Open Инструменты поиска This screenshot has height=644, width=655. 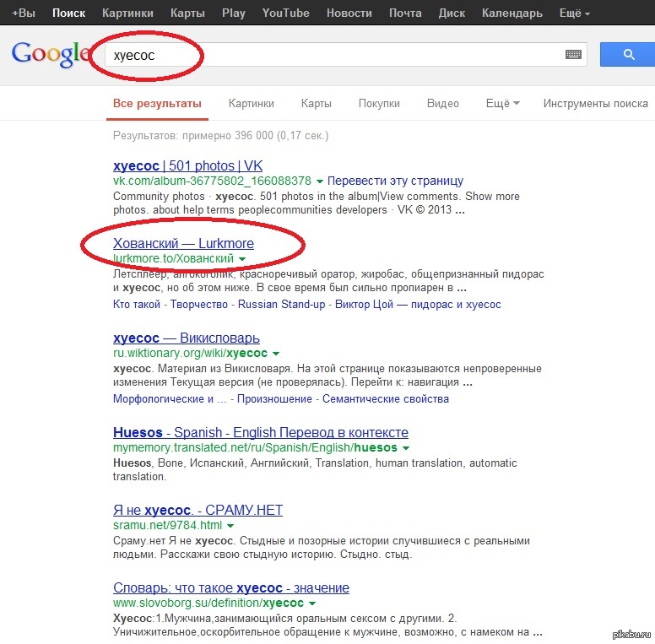click(596, 104)
